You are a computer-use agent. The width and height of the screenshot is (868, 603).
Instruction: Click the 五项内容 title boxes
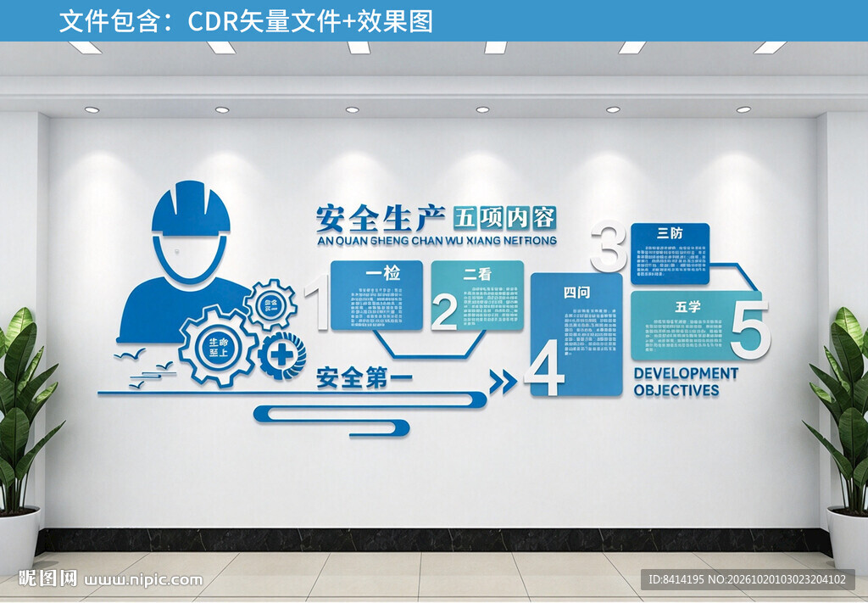pyautogui.click(x=504, y=218)
